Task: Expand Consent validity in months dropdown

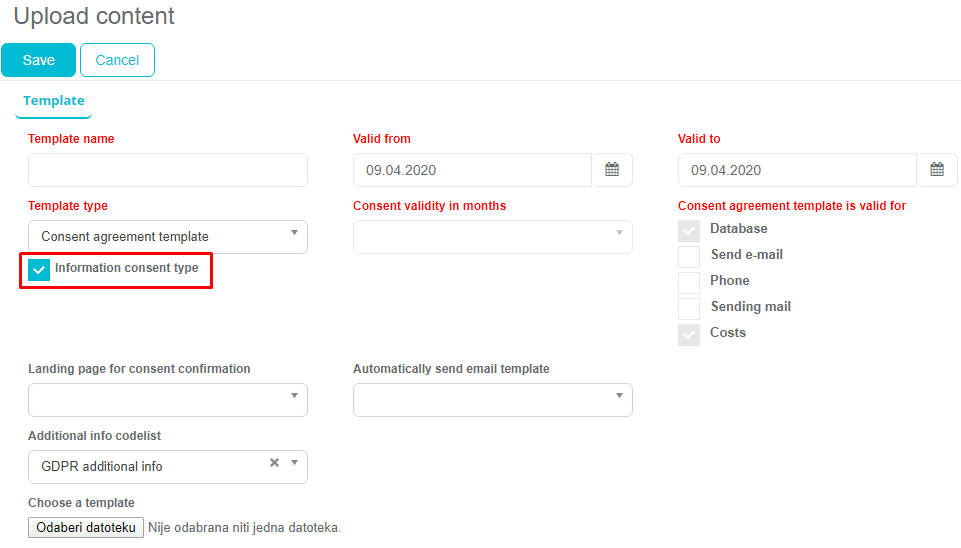Action: click(492, 237)
